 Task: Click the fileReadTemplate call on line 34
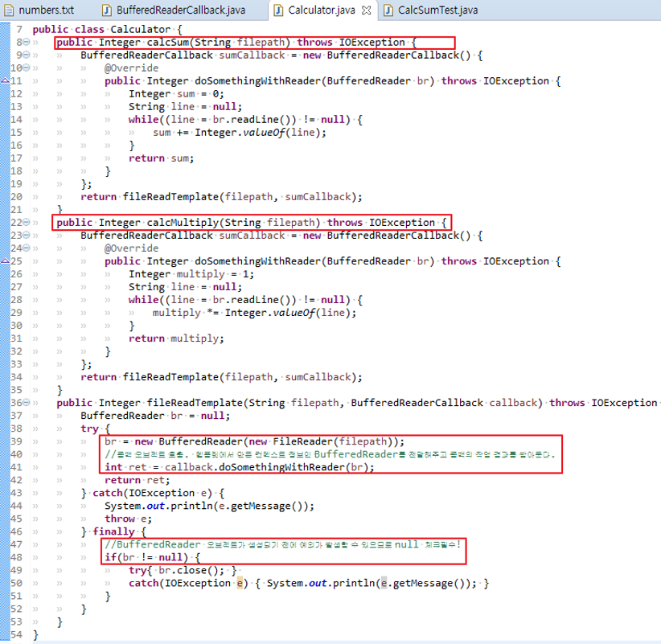pyautogui.click(x=242, y=377)
